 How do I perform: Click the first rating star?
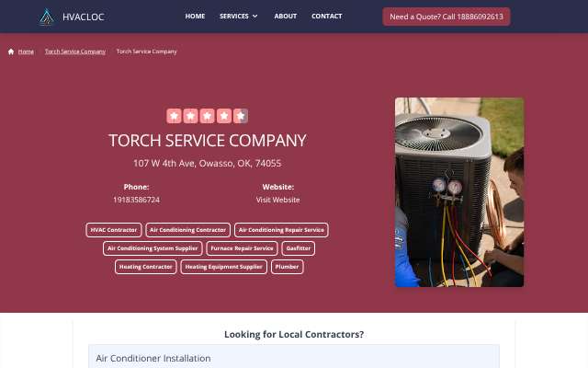[x=174, y=116]
